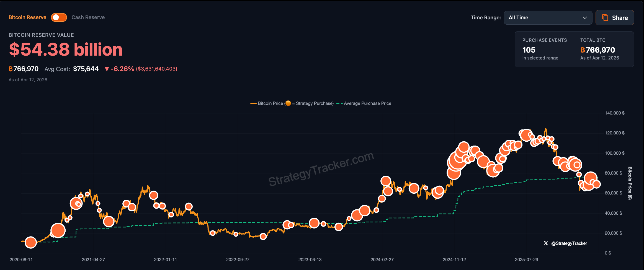The width and height of the screenshot is (644, 270).
Task: Toggle the Bitcoin Reserve / Cash Reserve switch
Action: 58,17
